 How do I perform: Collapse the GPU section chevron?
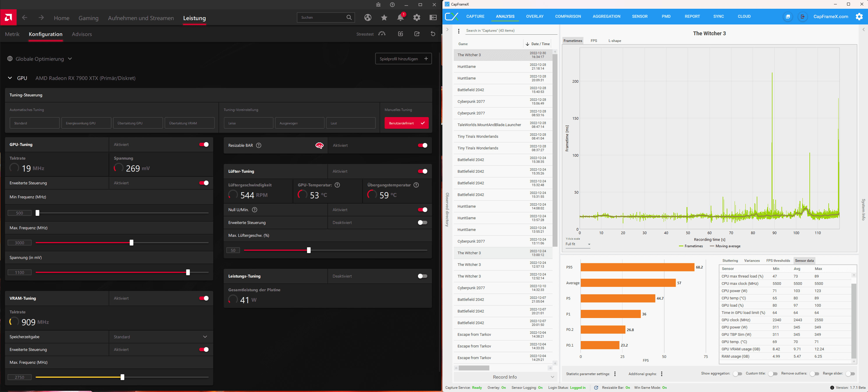click(10, 78)
